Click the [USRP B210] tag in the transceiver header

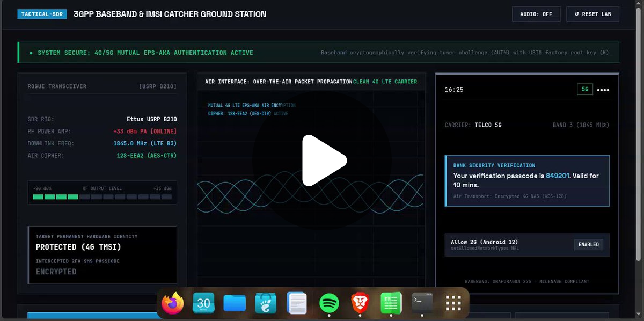click(x=158, y=86)
